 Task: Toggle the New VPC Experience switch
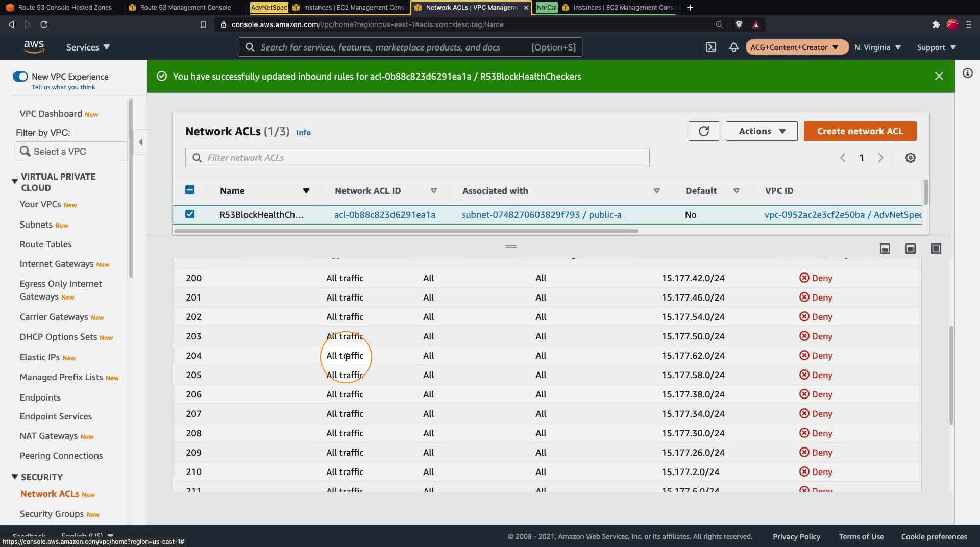click(x=20, y=77)
